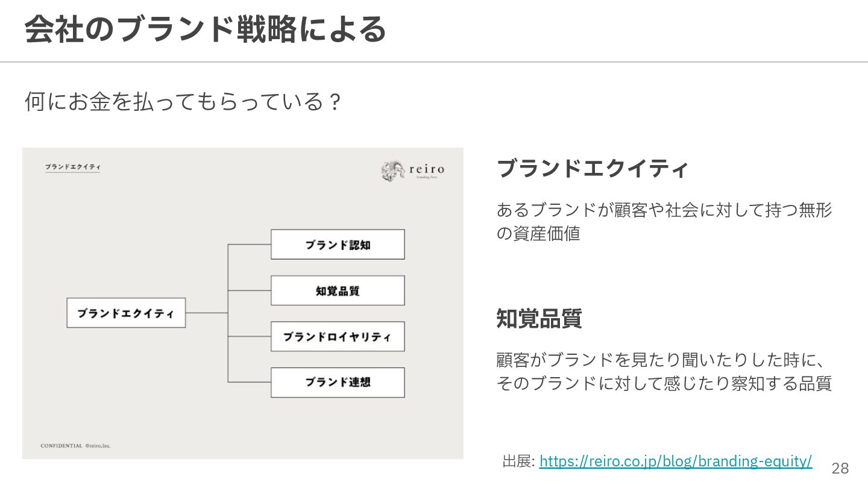Click the 出展 source label
This screenshot has width=868, height=488.
518,461
